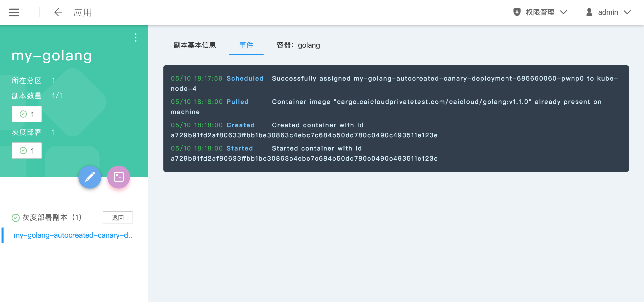Image resolution: width=644 pixels, height=302 pixels.
Task: Click the shield icon for 权限管理
Action: pos(517,12)
